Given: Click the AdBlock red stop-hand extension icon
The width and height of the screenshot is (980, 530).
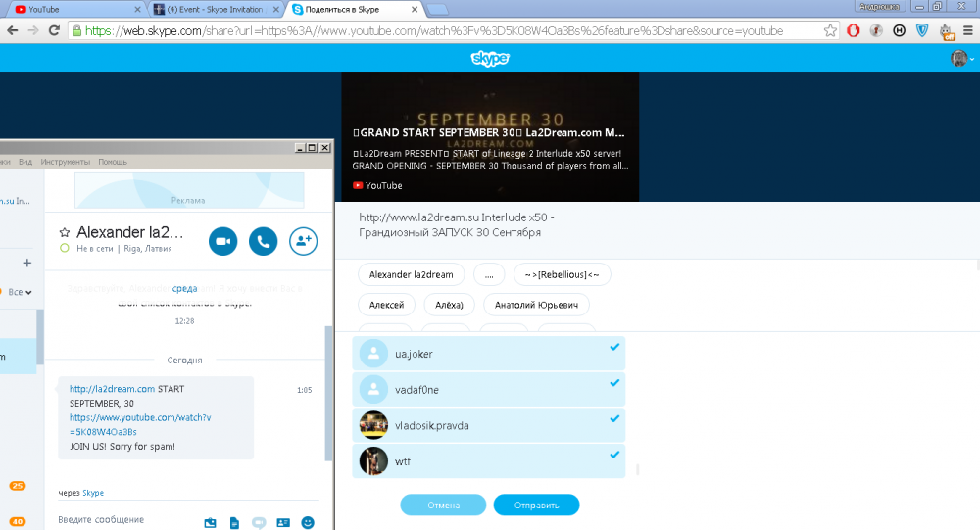Looking at the screenshot, I should coord(853,30).
